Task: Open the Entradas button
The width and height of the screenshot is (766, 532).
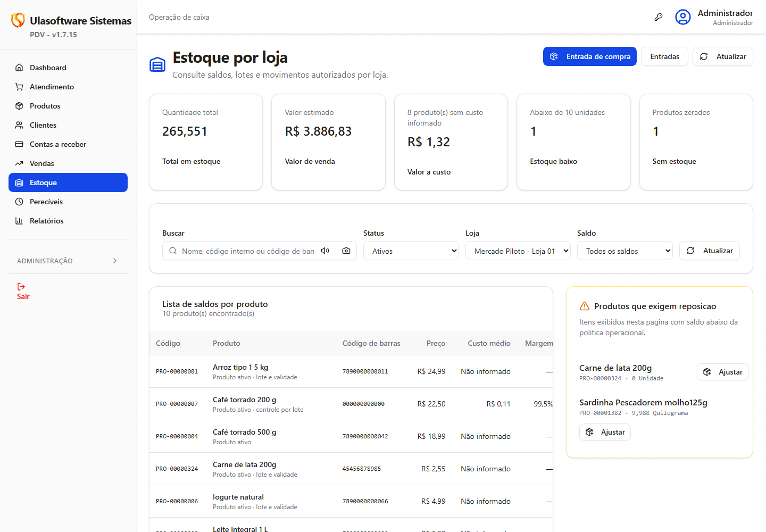Action: tap(664, 56)
